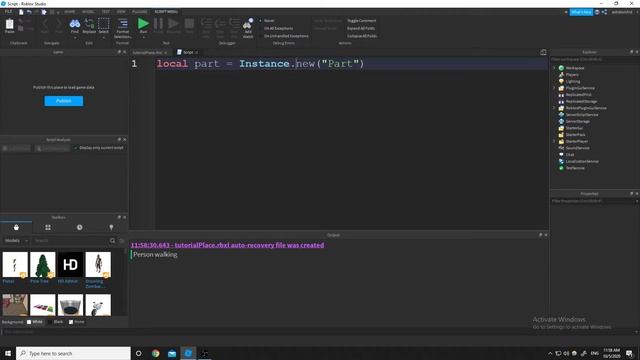Click the Explorer filter input field

pyautogui.click(x=594, y=60)
